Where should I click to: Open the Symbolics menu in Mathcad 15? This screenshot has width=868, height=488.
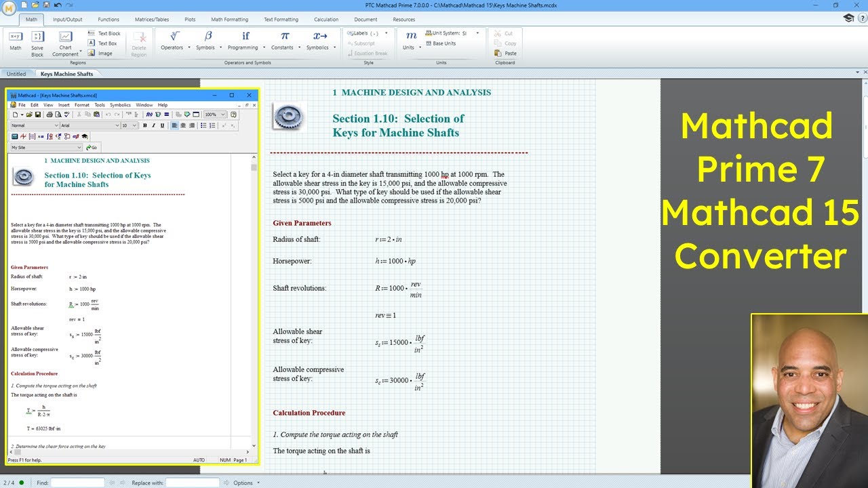(120, 105)
